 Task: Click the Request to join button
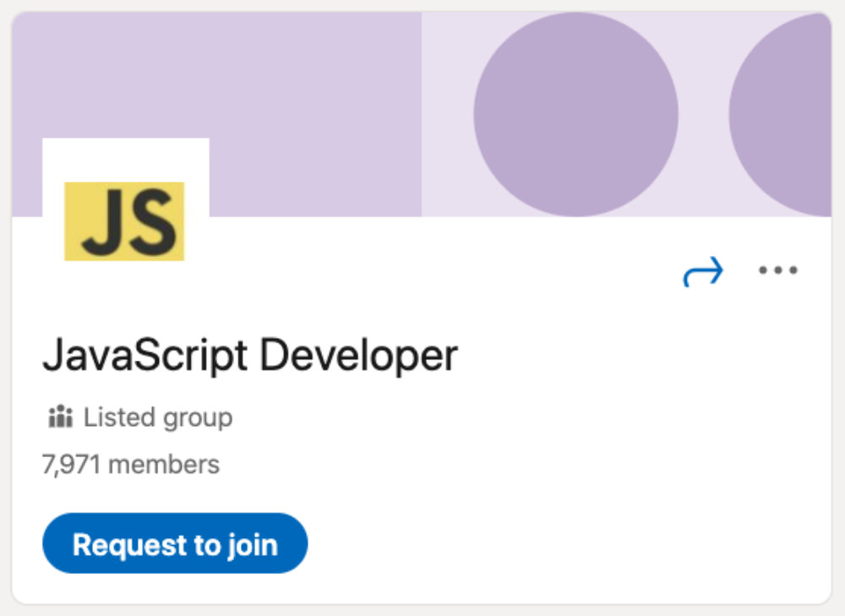[x=175, y=543]
